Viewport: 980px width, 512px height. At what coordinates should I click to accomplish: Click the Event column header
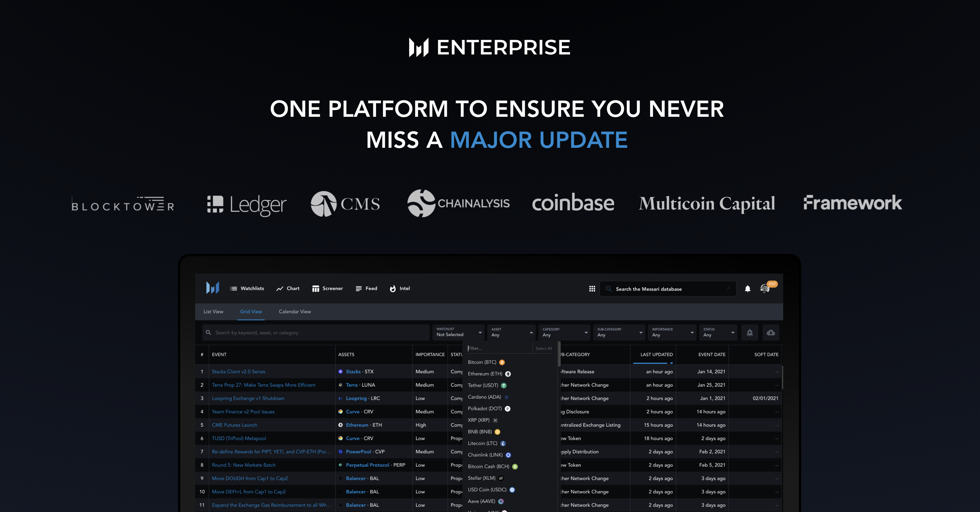coord(219,354)
